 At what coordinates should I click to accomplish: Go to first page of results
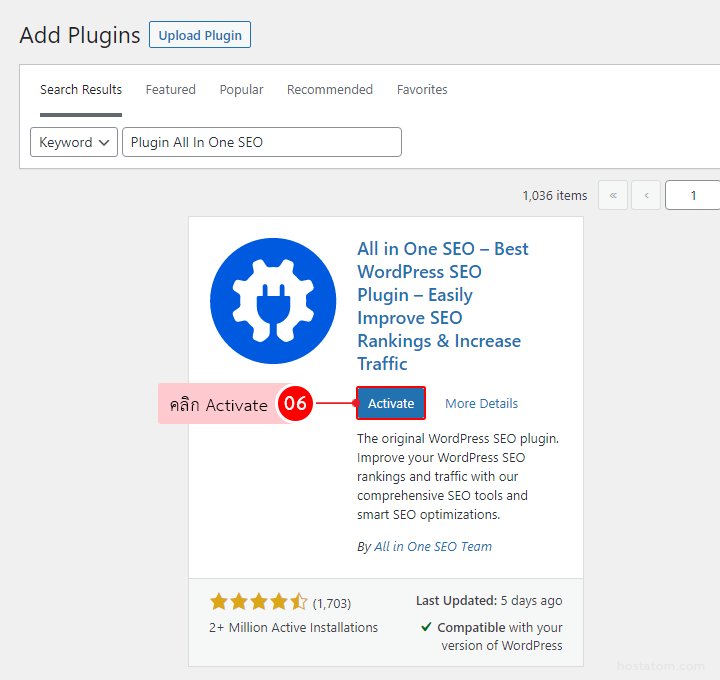[x=613, y=195]
